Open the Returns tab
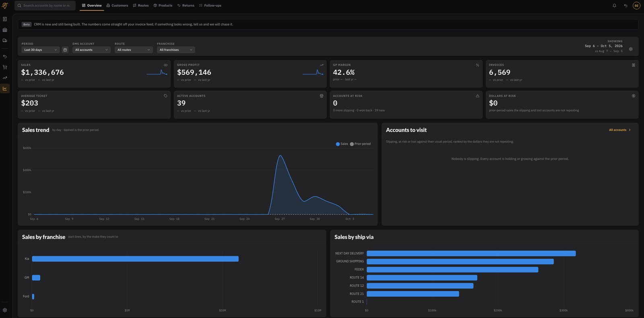Image resolution: width=644 pixels, height=318 pixels. tap(186, 6)
